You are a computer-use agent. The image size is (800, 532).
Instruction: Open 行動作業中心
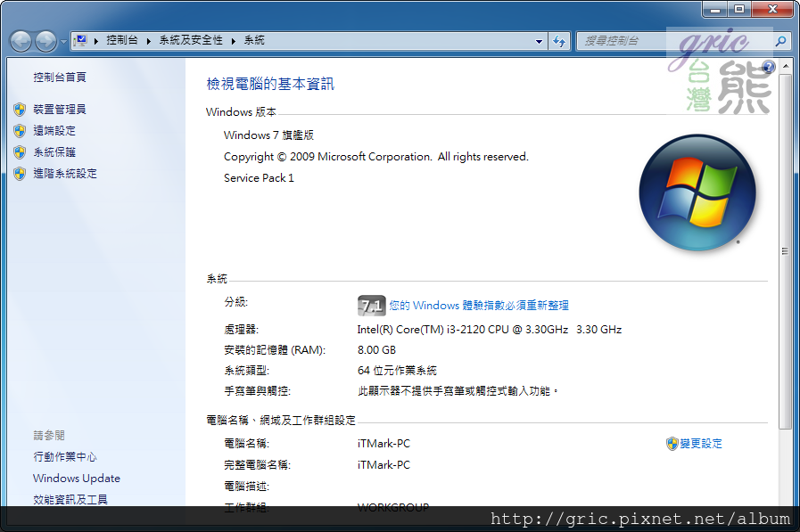coord(65,456)
